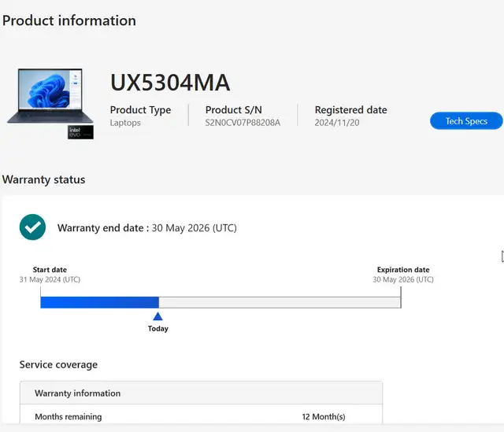
Task: Click the Months remaining row
Action: pyautogui.click(x=202, y=416)
